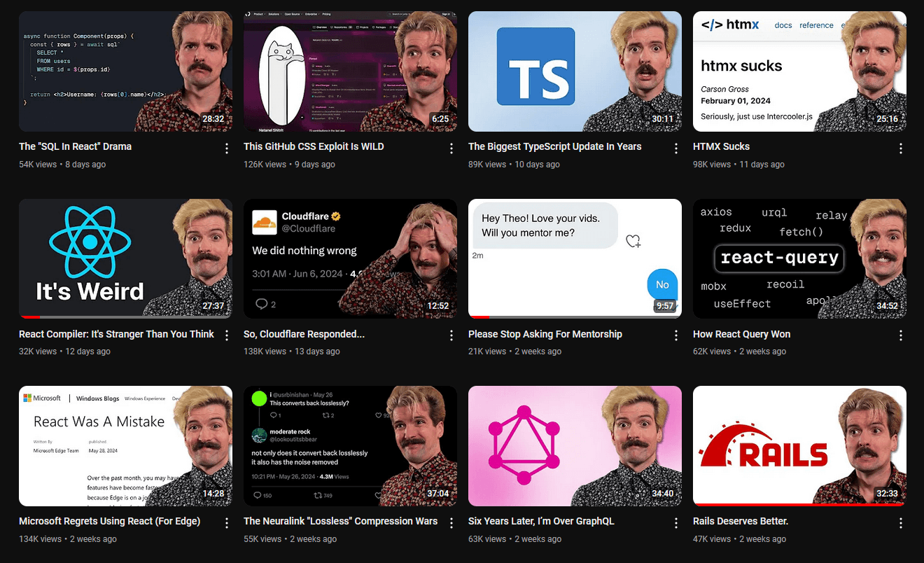Open the Cloudflare tweet thumbnail video
The image size is (924, 563).
click(x=350, y=258)
